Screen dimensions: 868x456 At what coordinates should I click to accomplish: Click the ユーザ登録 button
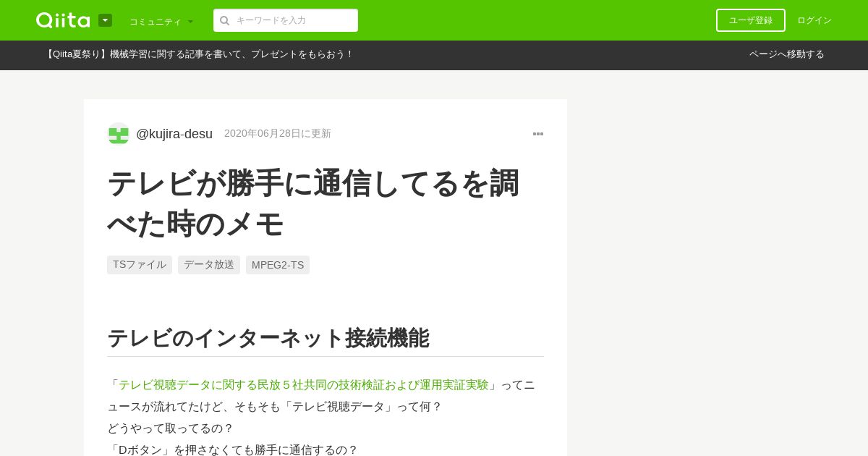click(x=751, y=20)
